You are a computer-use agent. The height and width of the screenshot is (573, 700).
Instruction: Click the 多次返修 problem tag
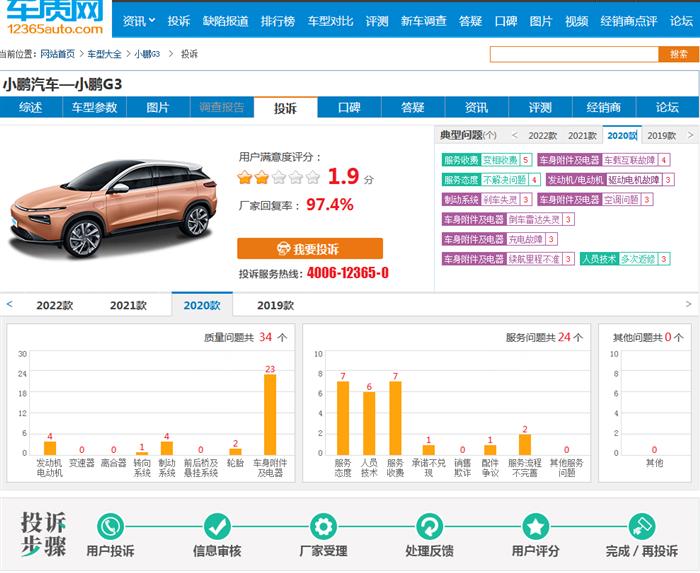(x=638, y=259)
